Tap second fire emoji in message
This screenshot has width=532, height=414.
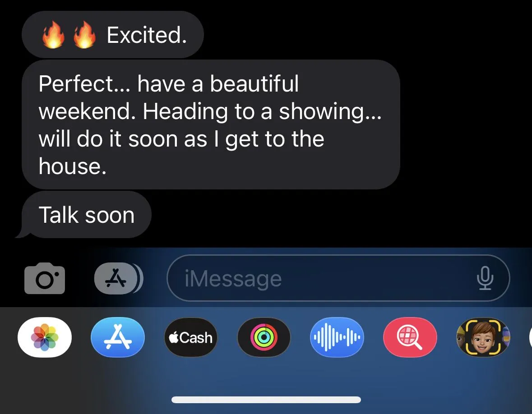(84, 35)
